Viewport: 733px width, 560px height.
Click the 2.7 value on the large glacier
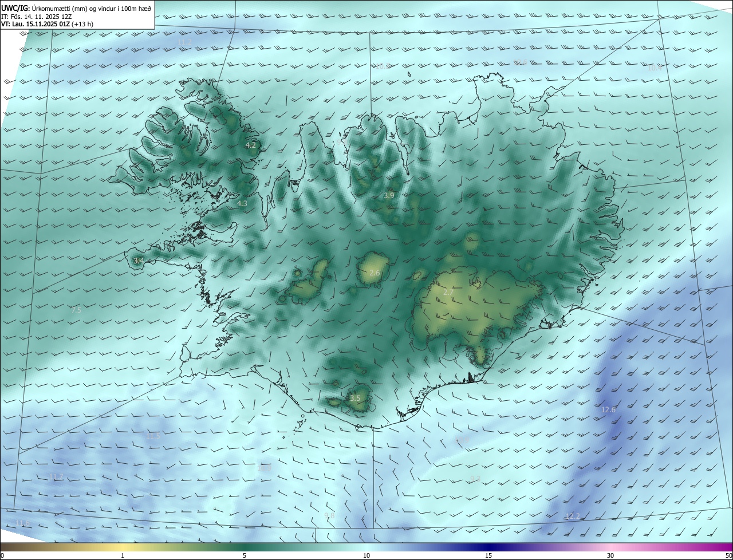[x=448, y=293]
